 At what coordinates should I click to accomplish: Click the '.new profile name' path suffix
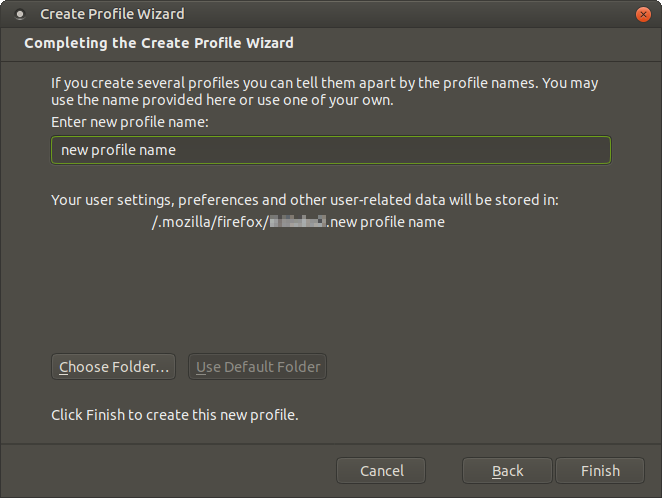pyautogui.click(x=386, y=222)
